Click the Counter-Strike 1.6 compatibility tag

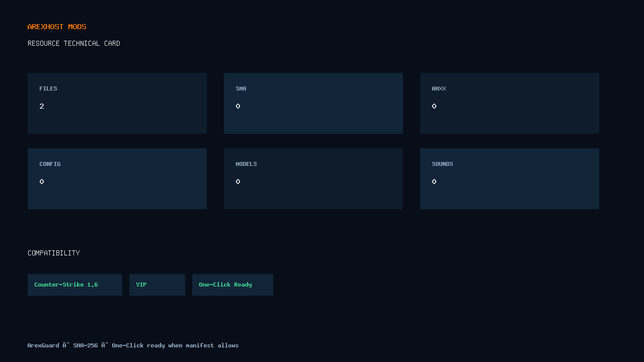(x=75, y=285)
